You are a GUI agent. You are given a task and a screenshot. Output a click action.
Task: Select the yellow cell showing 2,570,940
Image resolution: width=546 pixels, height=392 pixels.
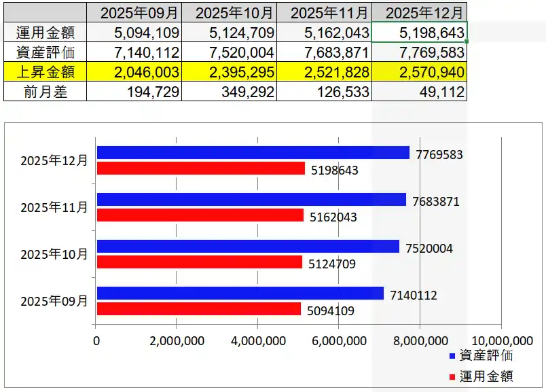pyautogui.click(x=420, y=72)
